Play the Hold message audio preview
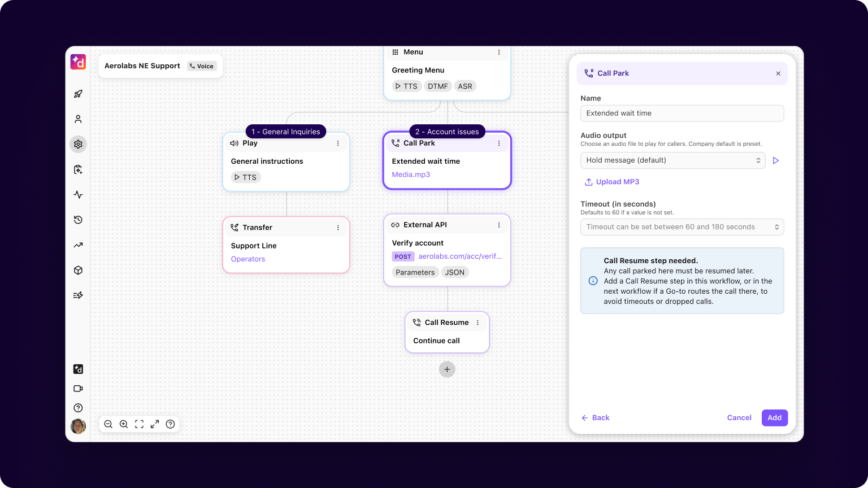 [775, 160]
